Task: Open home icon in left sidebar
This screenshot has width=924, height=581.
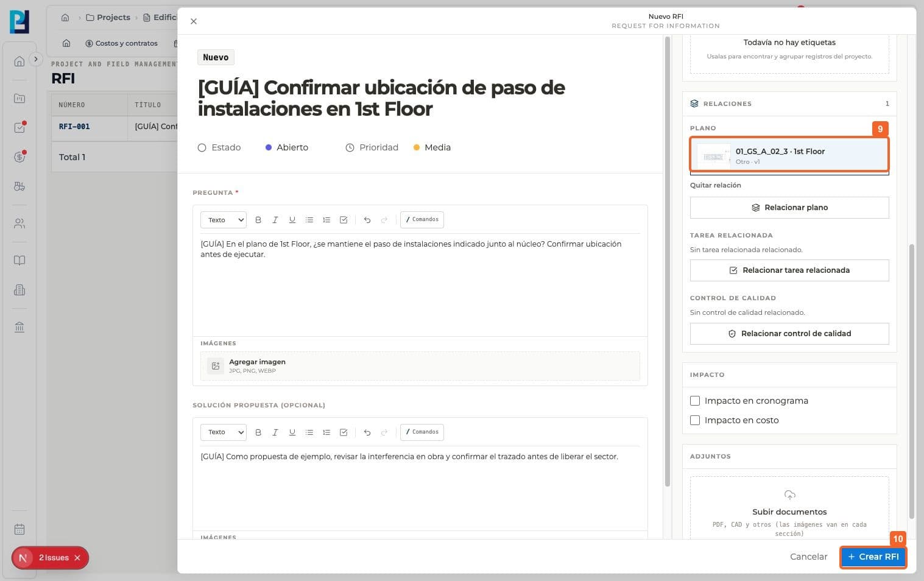Action: 19,61
